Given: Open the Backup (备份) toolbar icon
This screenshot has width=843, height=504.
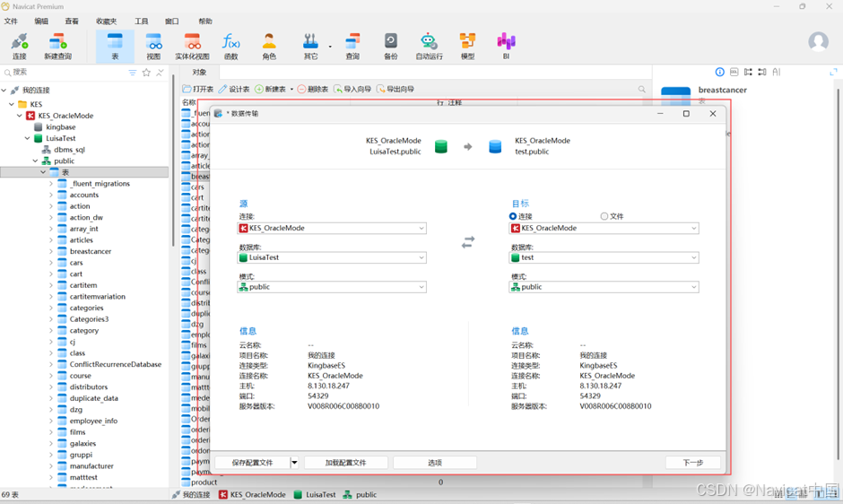Looking at the screenshot, I should point(391,47).
